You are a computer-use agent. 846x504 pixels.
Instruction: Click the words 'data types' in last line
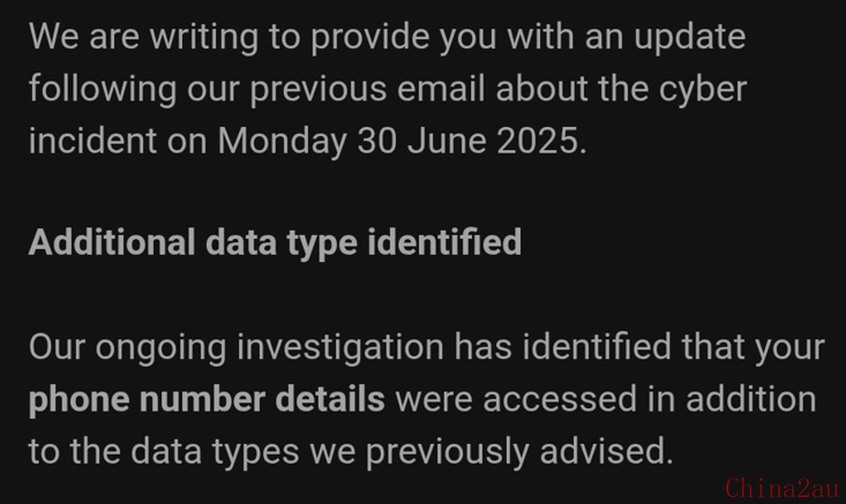click(215, 452)
